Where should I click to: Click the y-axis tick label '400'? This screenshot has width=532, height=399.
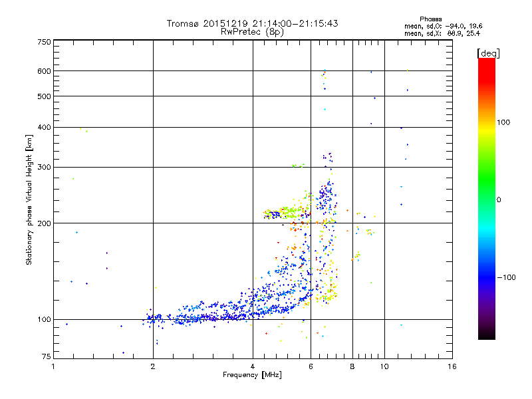(45, 127)
